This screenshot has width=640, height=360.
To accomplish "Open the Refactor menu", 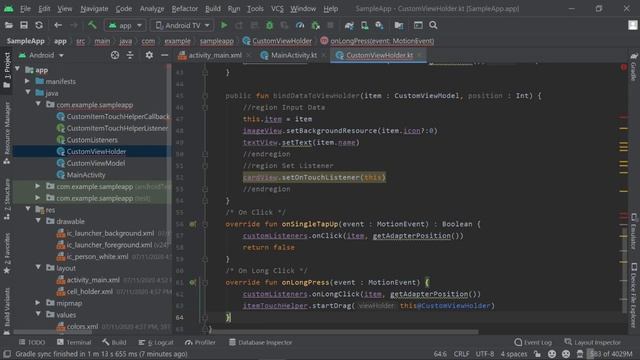I will (x=184, y=9).
